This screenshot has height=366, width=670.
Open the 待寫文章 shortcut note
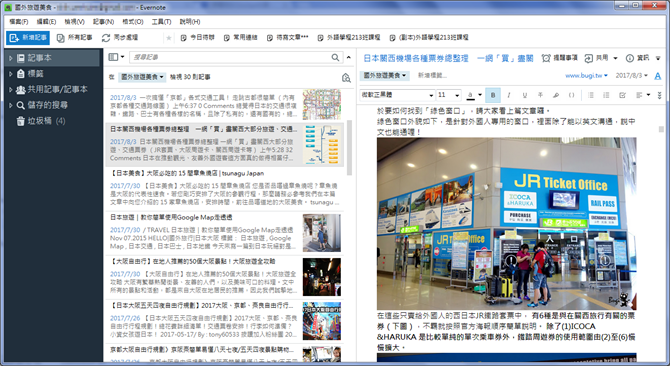tap(288, 38)
